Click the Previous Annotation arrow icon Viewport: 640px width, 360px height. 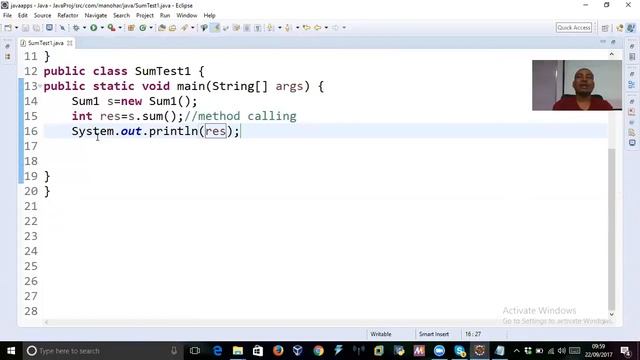point(289,28)
